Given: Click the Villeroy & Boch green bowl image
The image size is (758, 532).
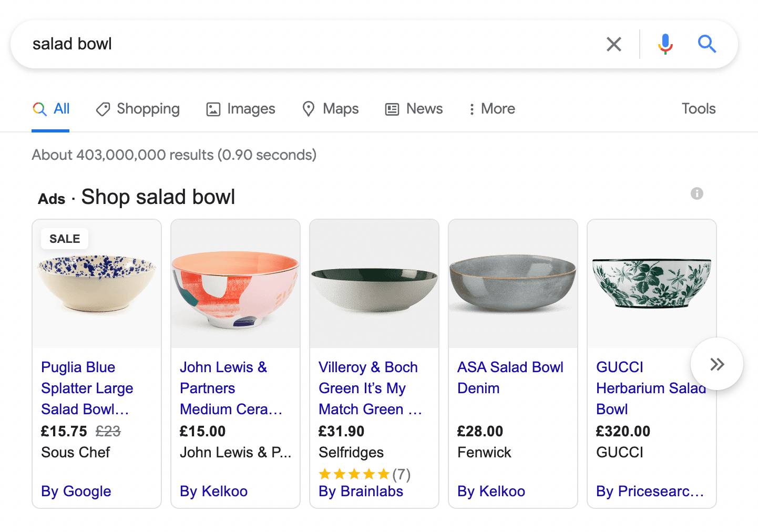Looking at the screenshot, I should click(374, 284).
